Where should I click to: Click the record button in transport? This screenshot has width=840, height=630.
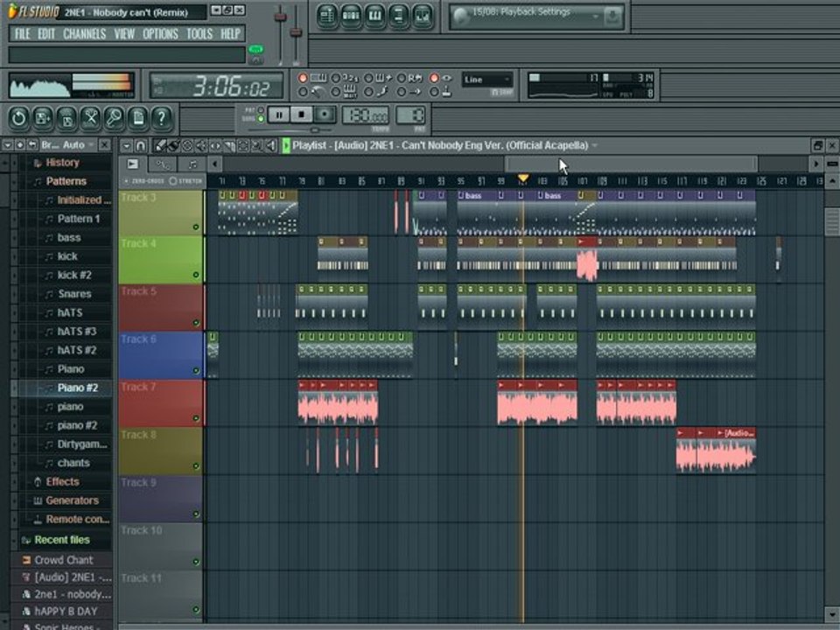(325, 115)
